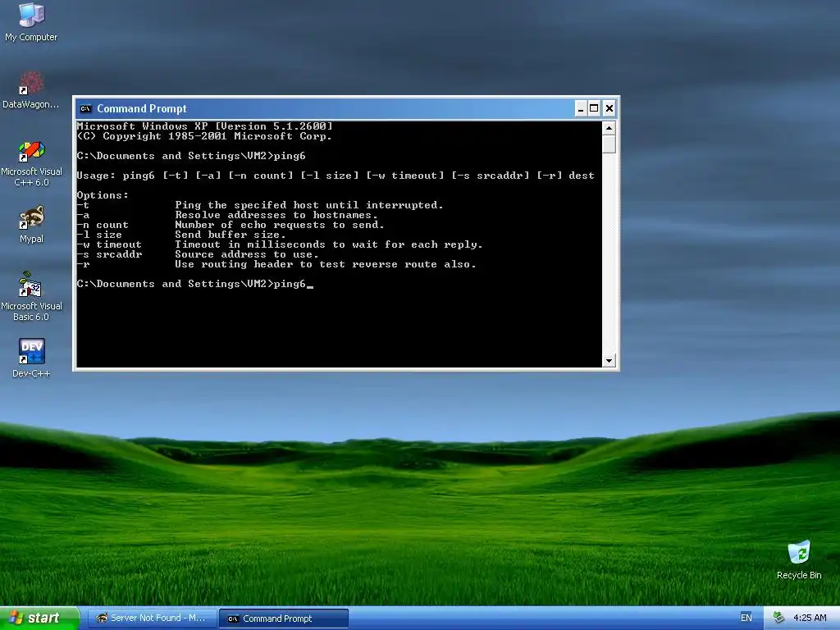Click the Command Prompt taskbar button

pos(284,619)
